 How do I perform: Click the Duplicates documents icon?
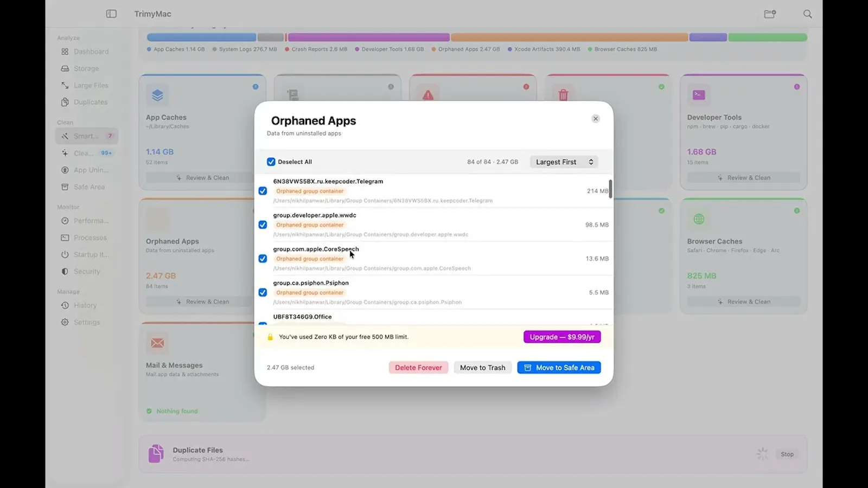coord(65,102)
